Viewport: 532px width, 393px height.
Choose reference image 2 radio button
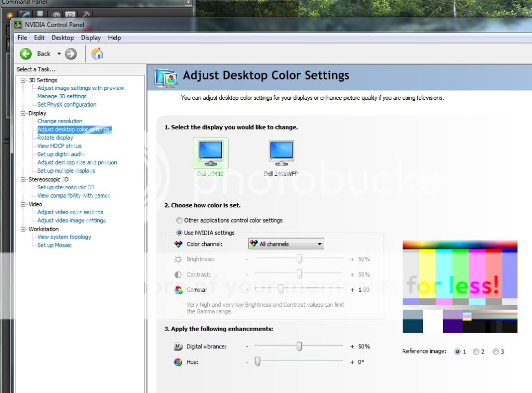(476, 352)
